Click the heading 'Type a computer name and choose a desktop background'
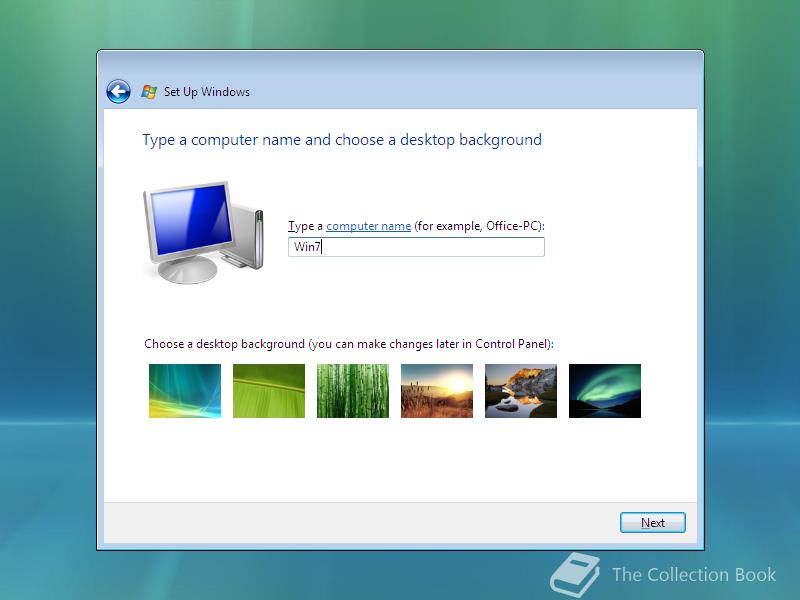Screen dimensions: 800x600 342,140
